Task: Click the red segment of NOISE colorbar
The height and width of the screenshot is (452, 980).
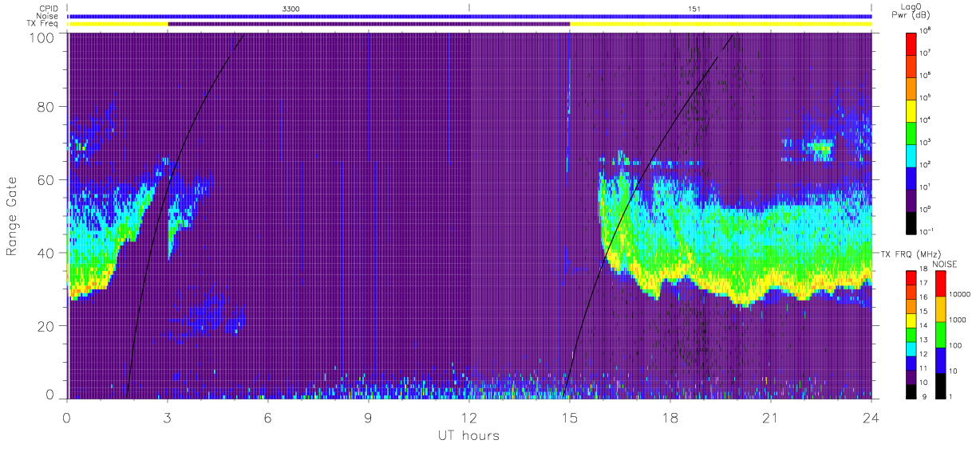Action: (940, 284)
